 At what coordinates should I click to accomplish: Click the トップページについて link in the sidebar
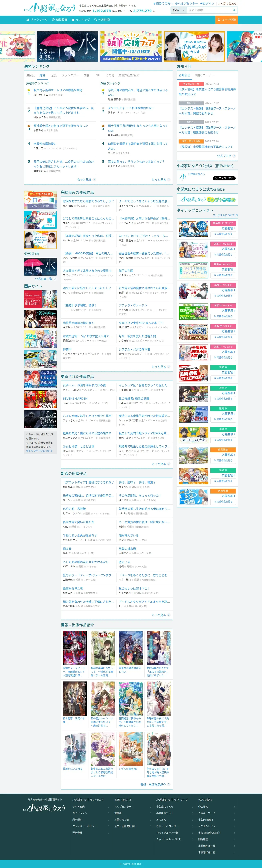tap(39, 451)
